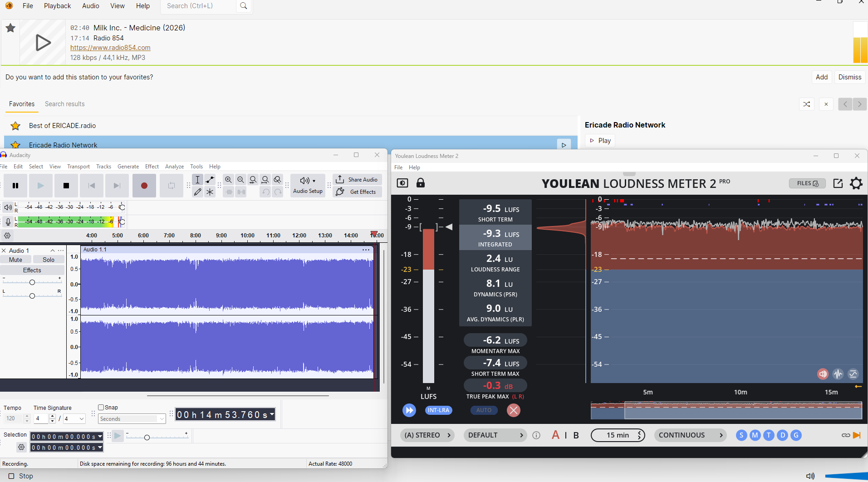Open Audacity's Generate menu

[x=128, y=167]
